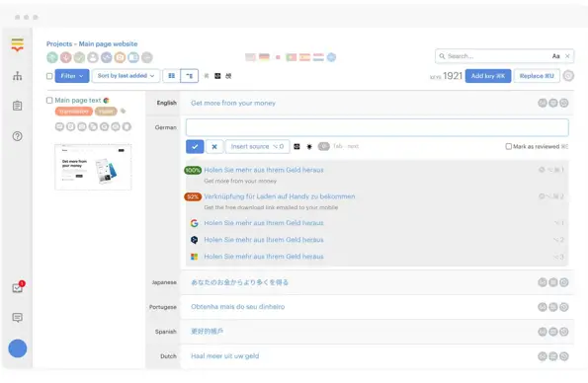The width and height of the screenshot is (588, 383).
Task: Click into the German translation text field
Action: [x=378, y=127]
